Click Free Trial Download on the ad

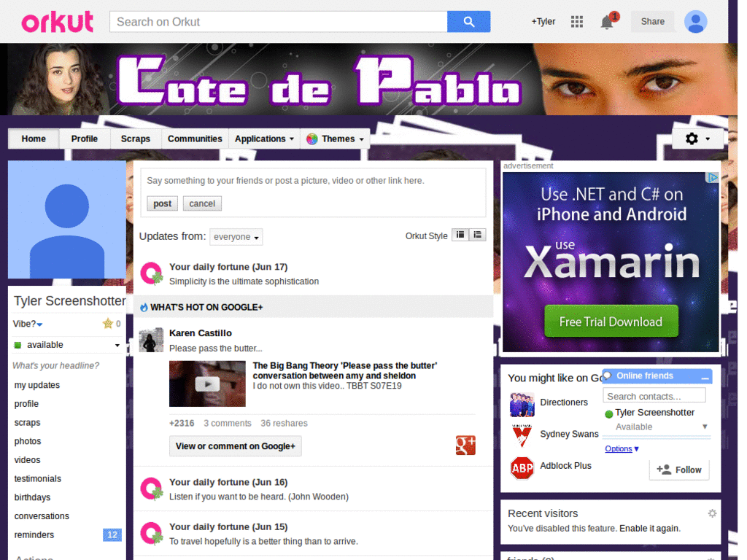(611, 322)
